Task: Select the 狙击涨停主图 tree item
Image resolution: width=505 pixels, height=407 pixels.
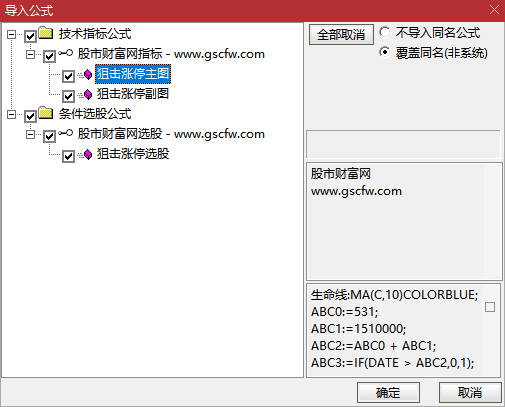Action: tap(133, 74)
